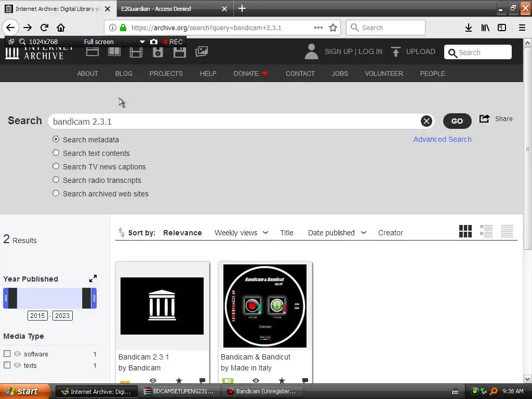Screen dimensions: 532x399
Task: Click right handle of year range slider
Action: click(x=94, y=298)
